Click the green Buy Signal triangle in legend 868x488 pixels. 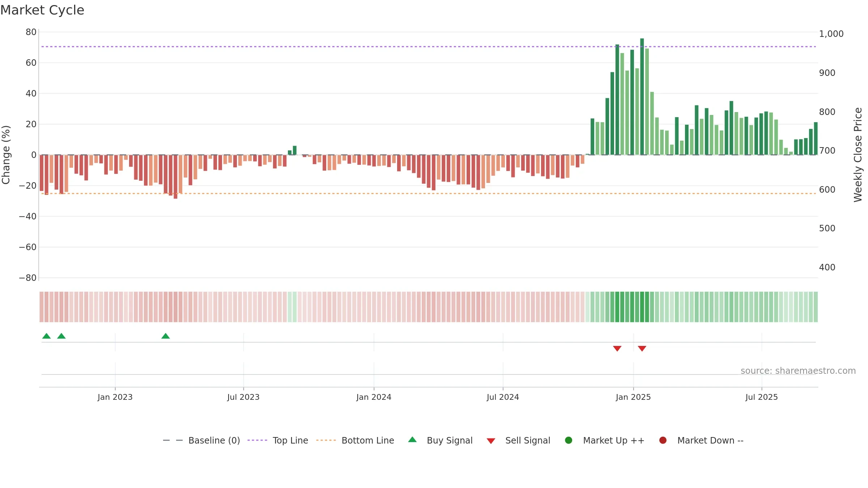412,440
